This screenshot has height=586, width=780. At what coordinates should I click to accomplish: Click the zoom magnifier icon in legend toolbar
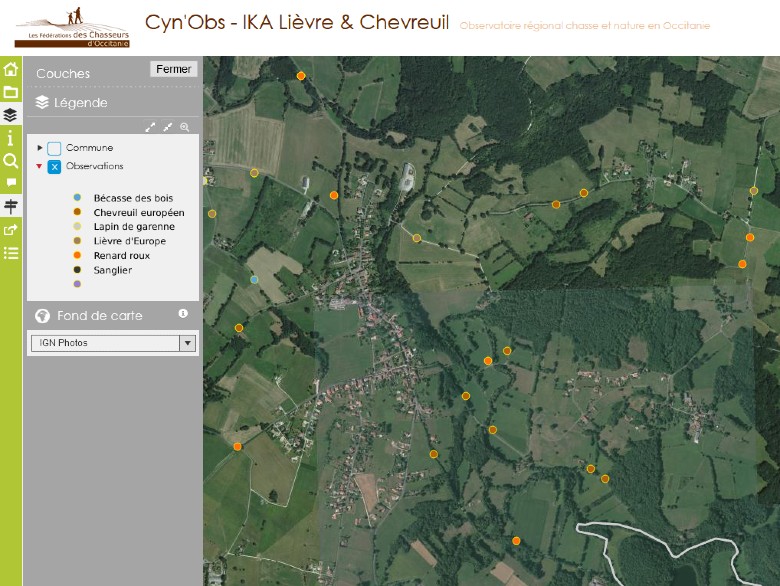184,127
